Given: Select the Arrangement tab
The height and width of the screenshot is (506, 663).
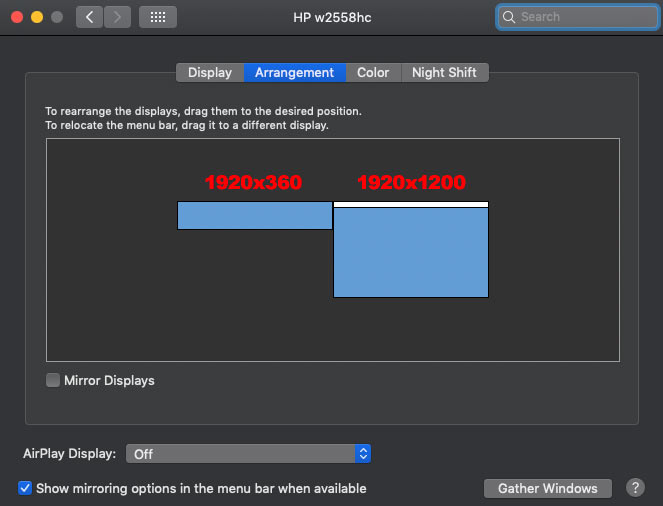Looking at the screenshot, I should [x=295, y=73].
